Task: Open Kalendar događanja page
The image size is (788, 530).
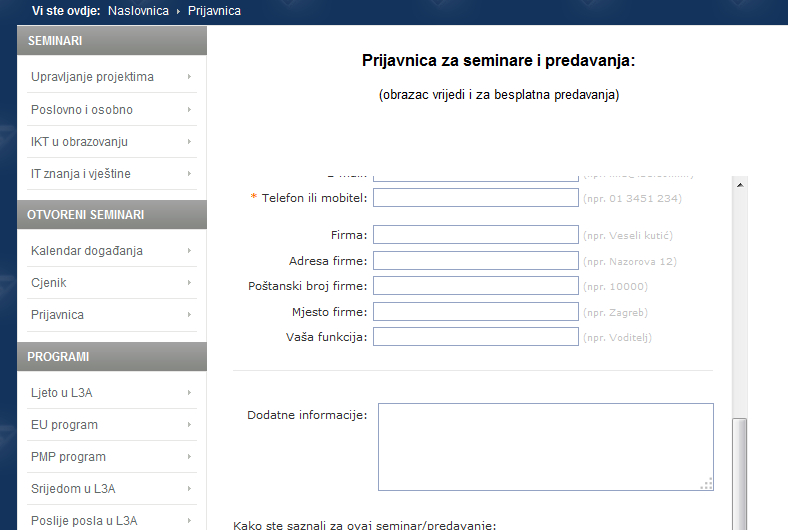Action: click(x=86, y=250)
